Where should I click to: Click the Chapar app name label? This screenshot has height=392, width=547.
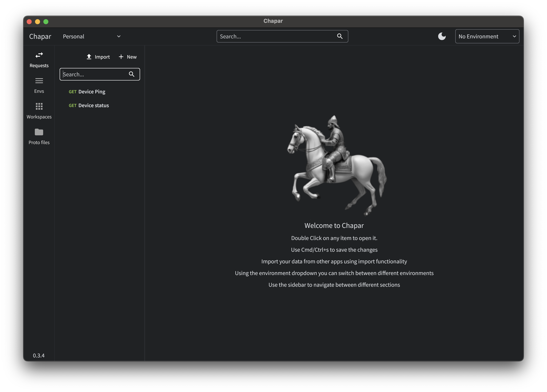point(40,36)
